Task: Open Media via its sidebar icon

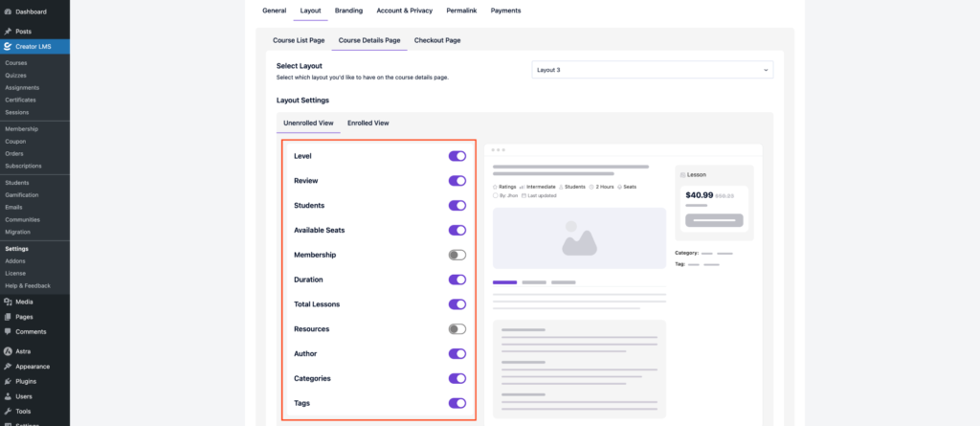Action: click(8, 302)
